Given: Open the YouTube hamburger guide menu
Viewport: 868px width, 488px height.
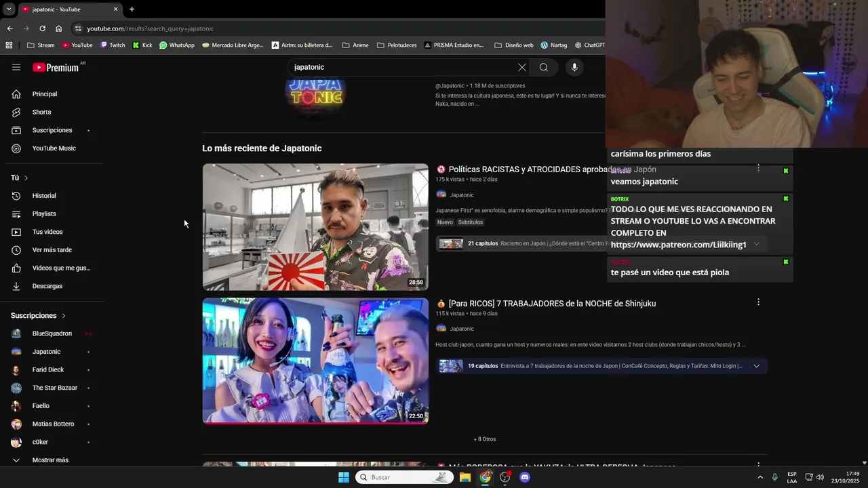Looking at the screenshot, I should click(x=16, y=67).
